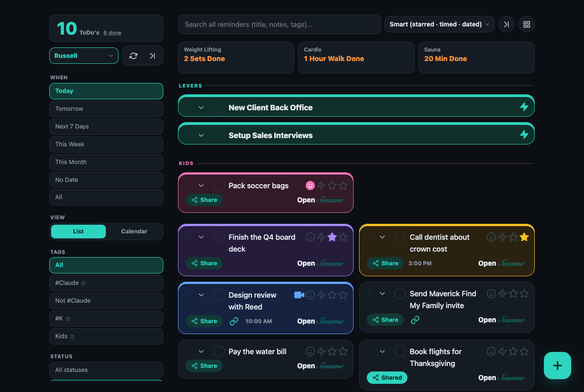Image resolution: width=584 pixels, height=392 pixels.
Task: Delete the Kids tag via trash icon
Action: pos(72,336)
